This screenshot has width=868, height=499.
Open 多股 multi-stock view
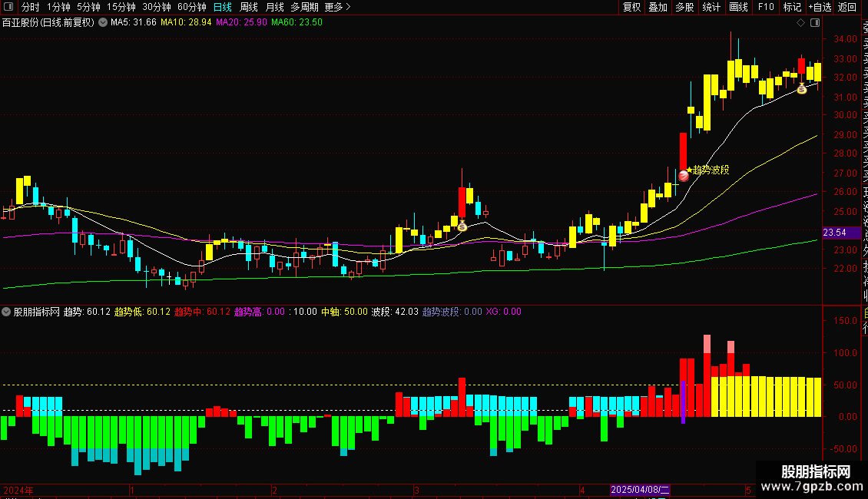[x=684, y=7]
